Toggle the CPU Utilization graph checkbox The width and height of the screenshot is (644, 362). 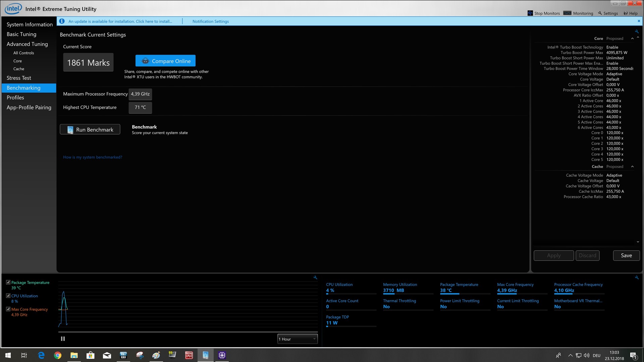tap(8, 296)
